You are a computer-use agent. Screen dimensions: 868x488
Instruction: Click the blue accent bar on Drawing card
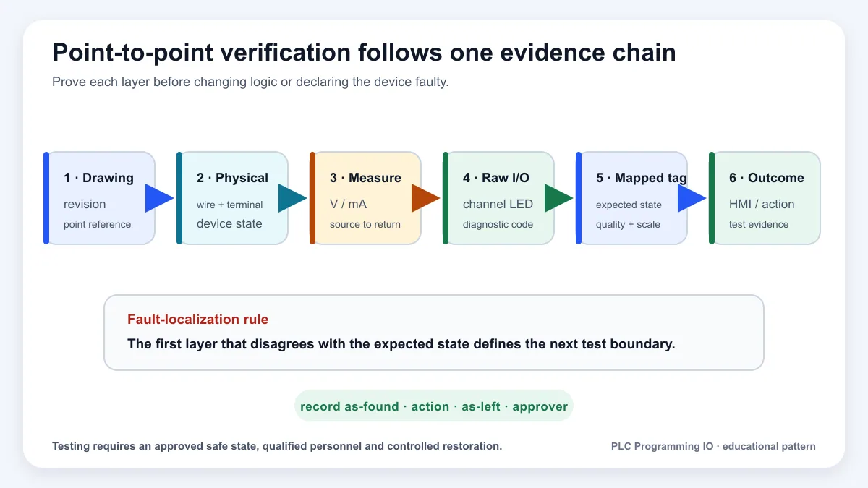46,198
